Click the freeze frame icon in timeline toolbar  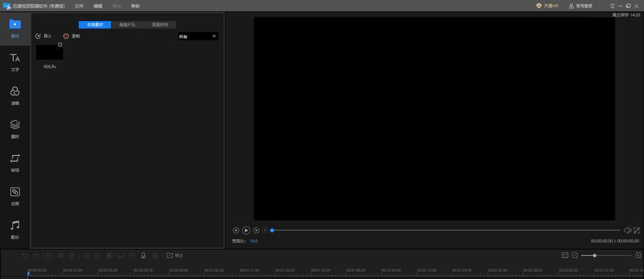[x=121, y=255]
